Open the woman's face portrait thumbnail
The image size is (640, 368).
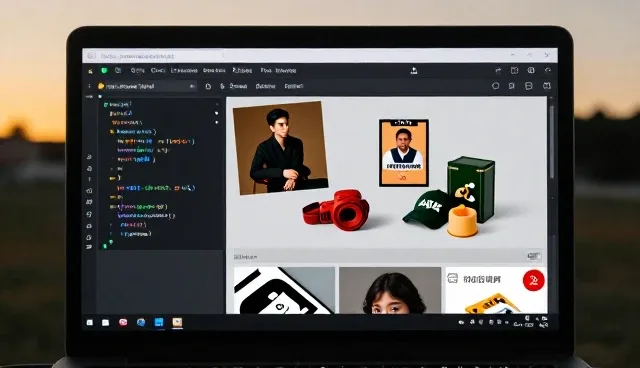[390, 290]
